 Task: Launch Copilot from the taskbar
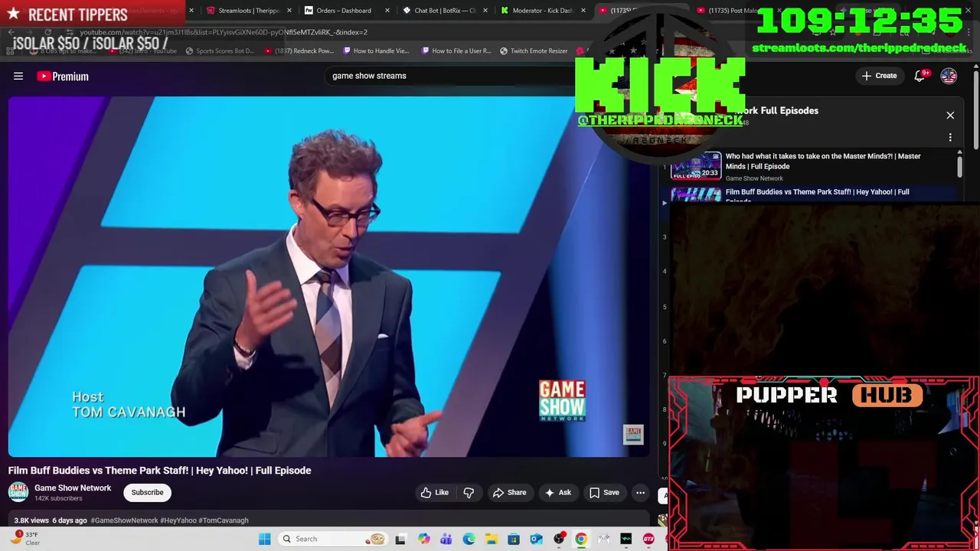pyautogui.click(x=424, y=539)
